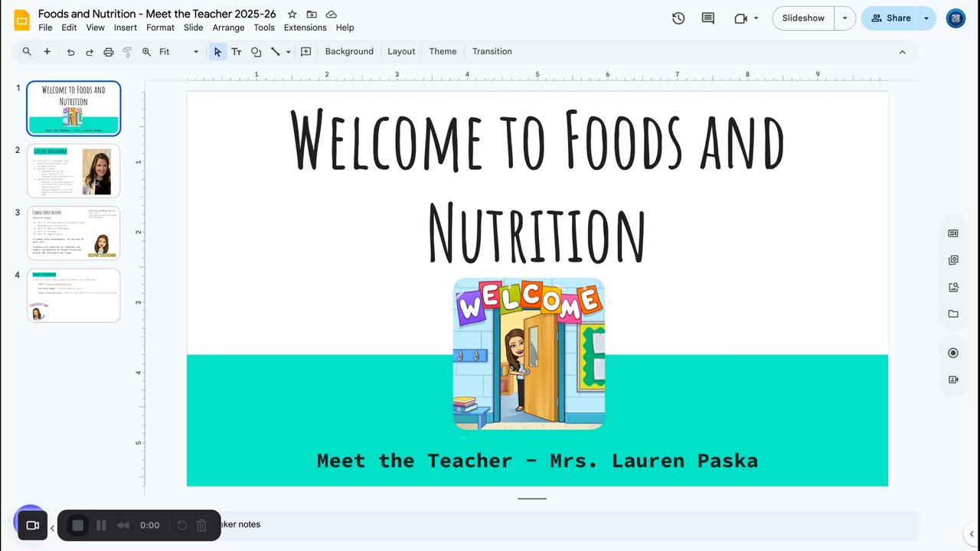Open version history clock icon
980x551 pixels.
pos(678,18)
